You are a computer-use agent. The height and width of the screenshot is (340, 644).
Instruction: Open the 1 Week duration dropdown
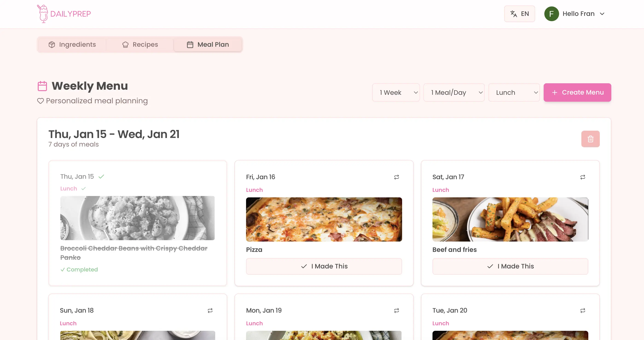click(x=396, y=92)
